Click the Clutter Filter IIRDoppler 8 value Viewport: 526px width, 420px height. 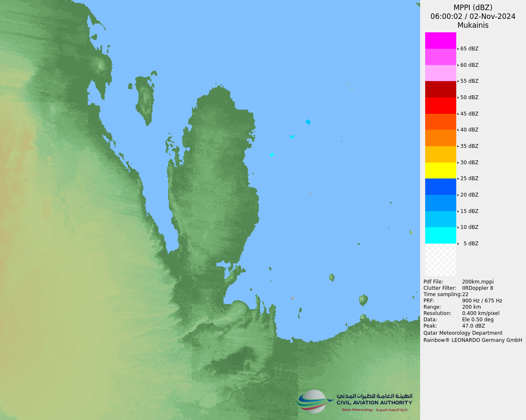(477, 288)
